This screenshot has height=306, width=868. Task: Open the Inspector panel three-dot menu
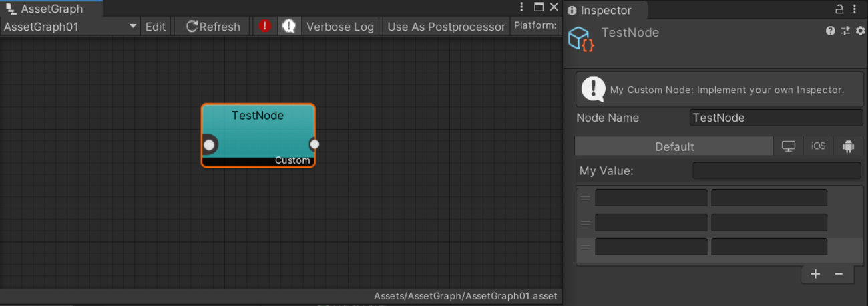click(855, 9)
